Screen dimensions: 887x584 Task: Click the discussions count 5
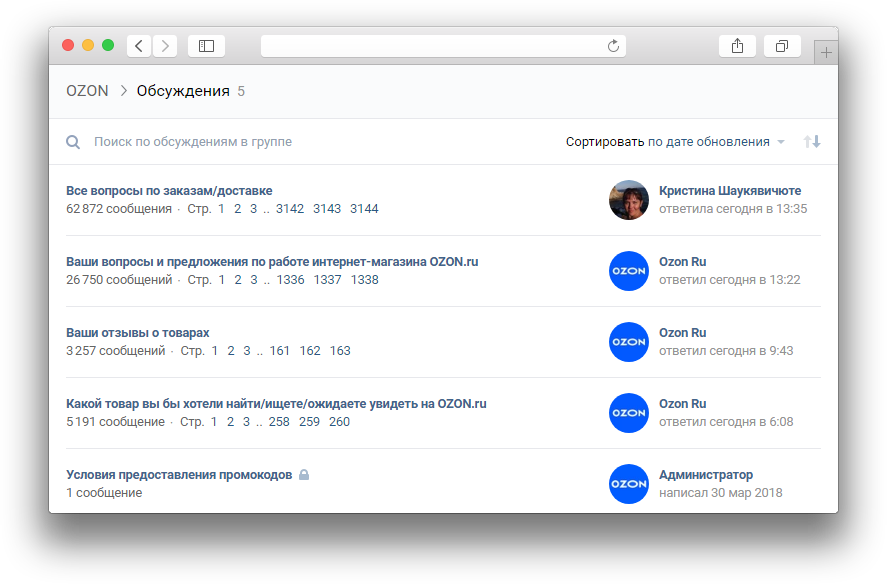pos(241,91)
